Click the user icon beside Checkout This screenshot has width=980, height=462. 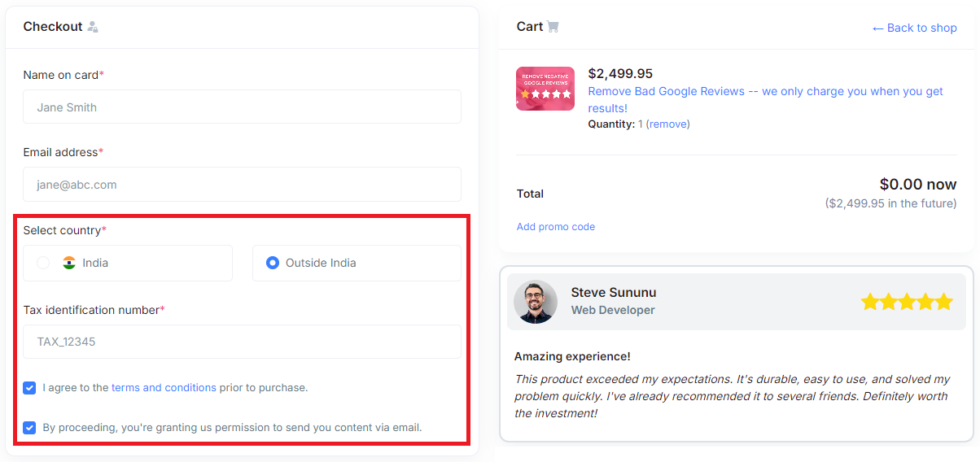[x=93, y=27]
